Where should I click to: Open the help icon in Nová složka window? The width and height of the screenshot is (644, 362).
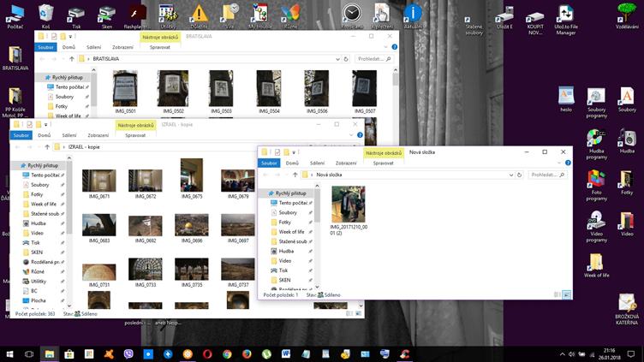coord(568,163)
